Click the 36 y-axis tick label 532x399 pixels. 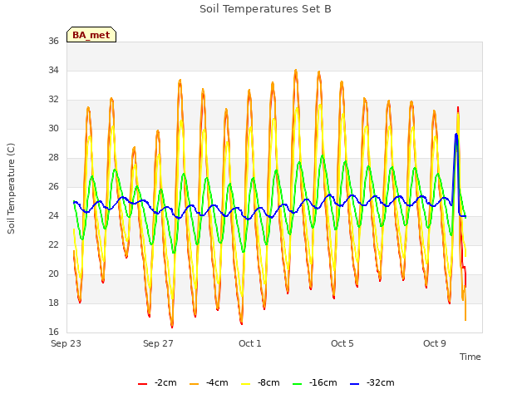53,41
